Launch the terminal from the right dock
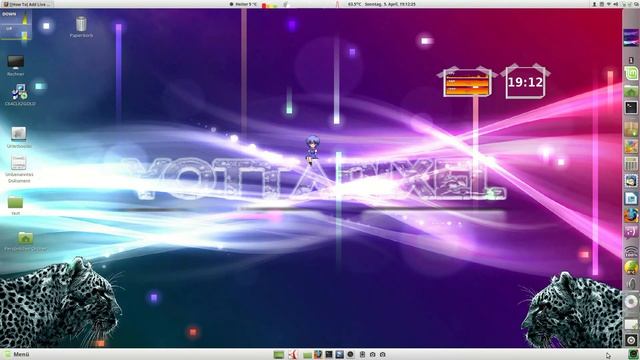640x360 pixels. click(631, 108)
